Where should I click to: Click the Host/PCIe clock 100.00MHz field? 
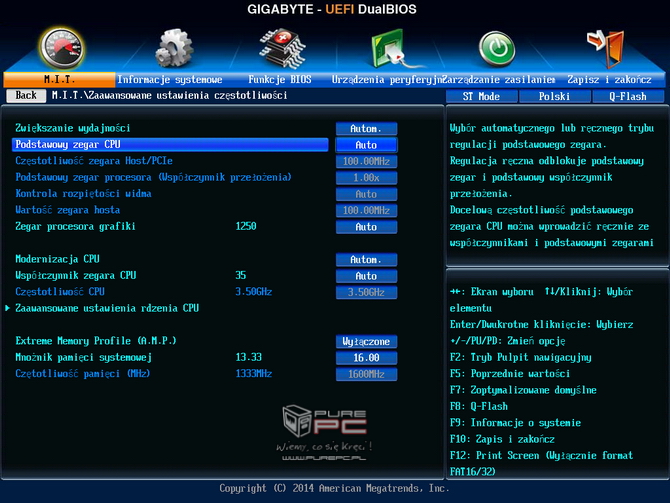tap(366, 162)
